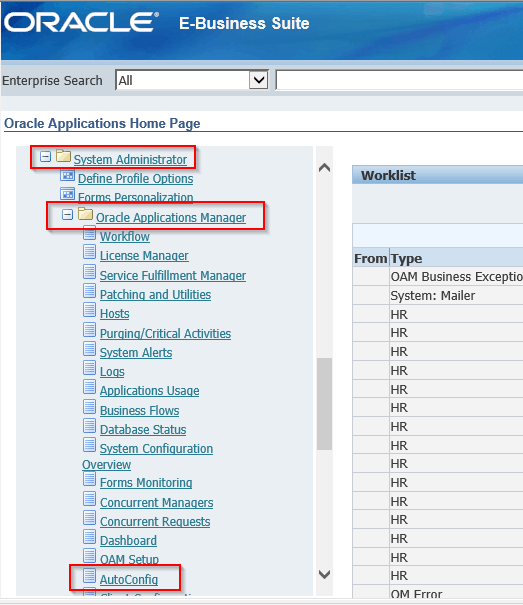Click the Oracle Applications Manager folder icon
The height and width of the screenshot is (605, 523).
85,214
